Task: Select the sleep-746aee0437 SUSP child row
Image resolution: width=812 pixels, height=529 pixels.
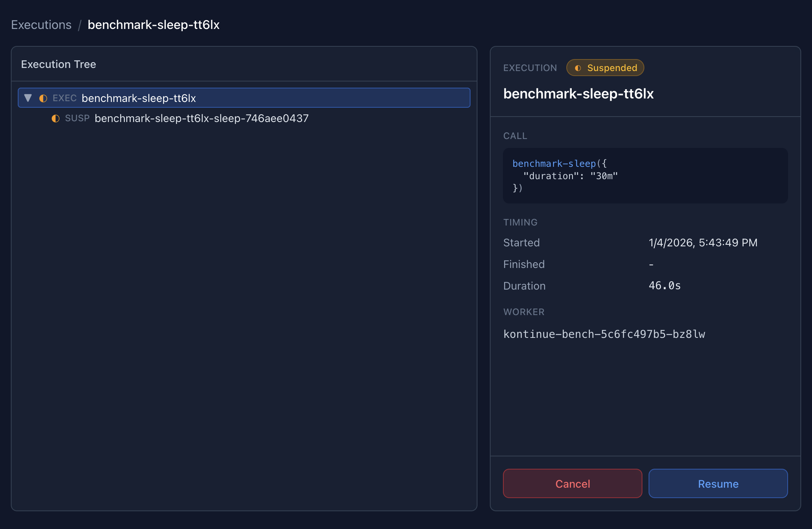Action: (201, 119)
